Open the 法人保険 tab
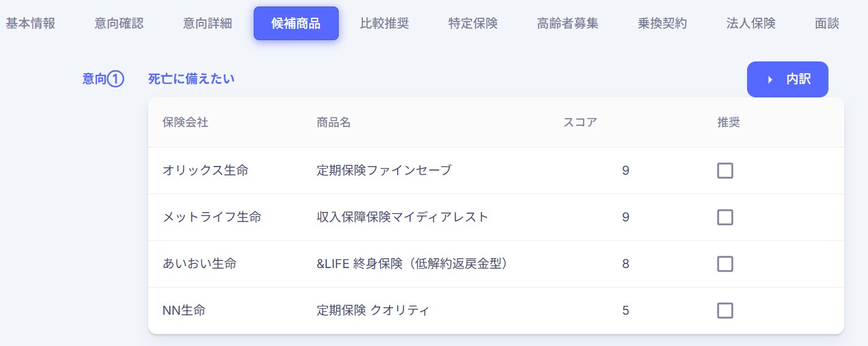 click(x=749, y=23)
